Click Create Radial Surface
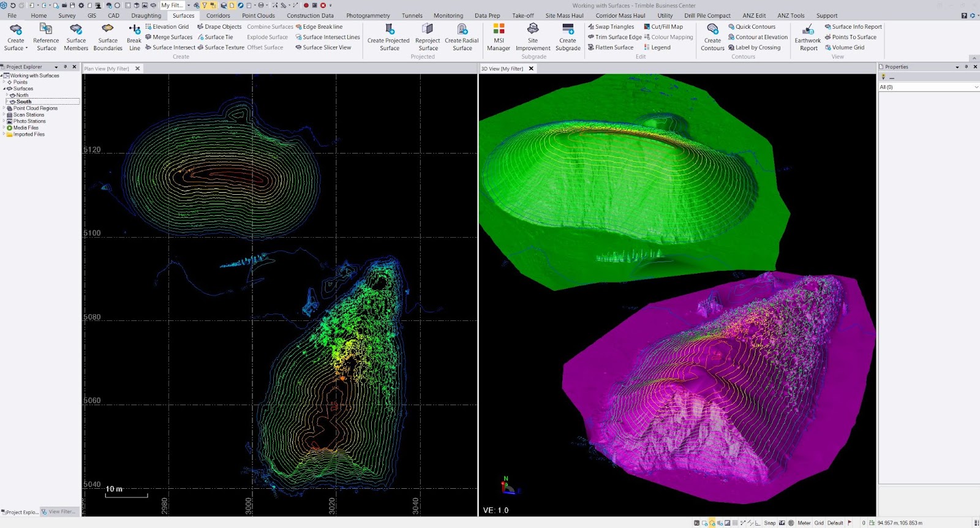 click(x=462, y=37)
